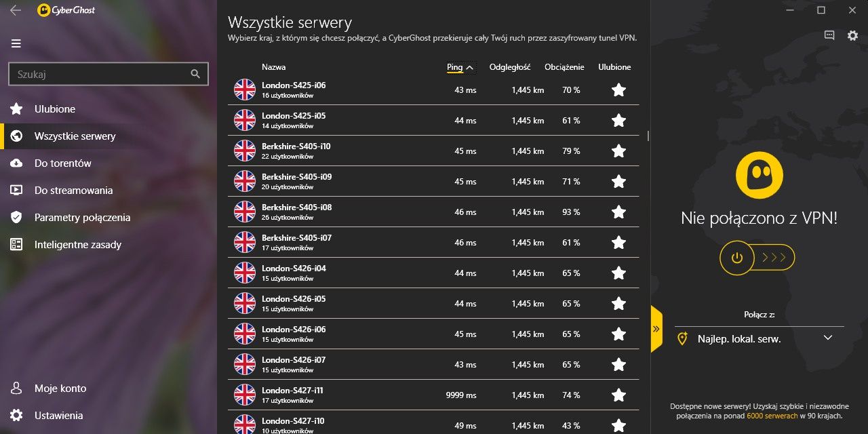Image resolution: width=868 pixels, height=434 pixels.
Task: Toggle favorite star for London-S425-i06
Action: click(618, 90)
